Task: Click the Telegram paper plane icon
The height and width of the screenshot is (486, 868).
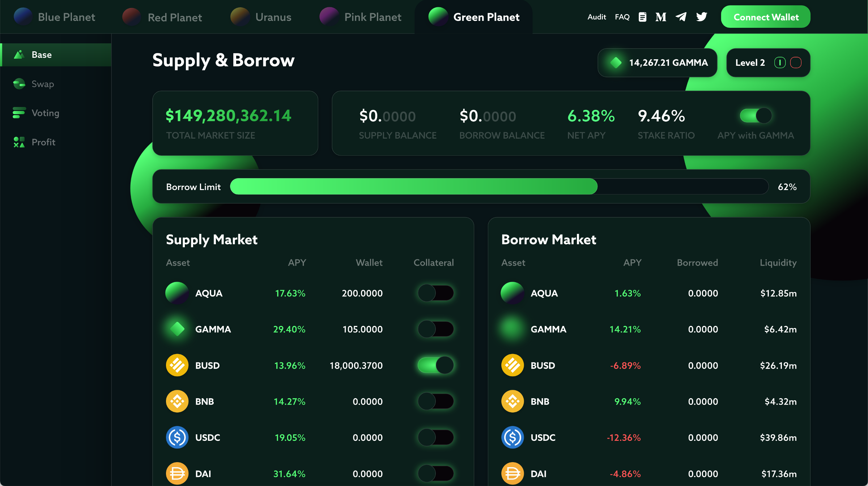Action: click(681, 17)
